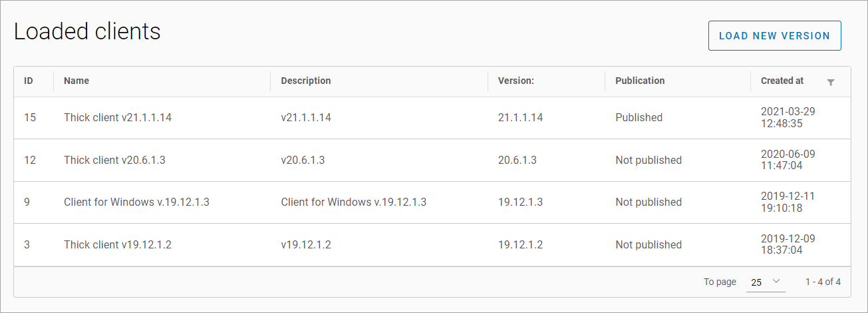Click the 1 - 4 of 4 pagination text
This screenshot has width=868, height=313.
pos(823,282)
